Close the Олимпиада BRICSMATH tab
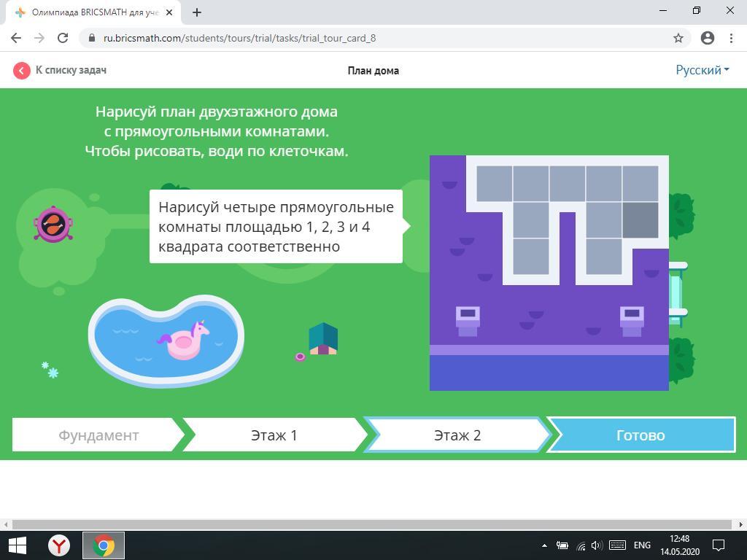Screen dimensions: 747x560 (169, 12)
